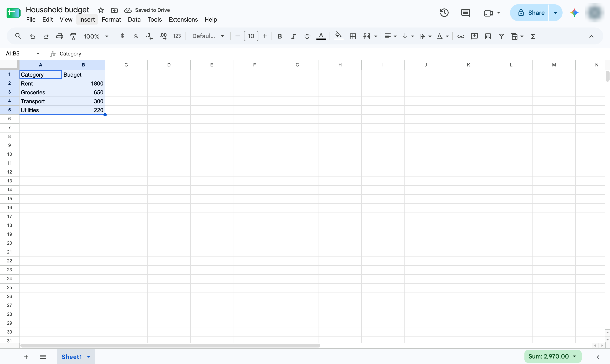Image resolution: width=610 pixels, height=364 pixels.
Task: Select the cell containing Groceries
Action: pos(40,92)
